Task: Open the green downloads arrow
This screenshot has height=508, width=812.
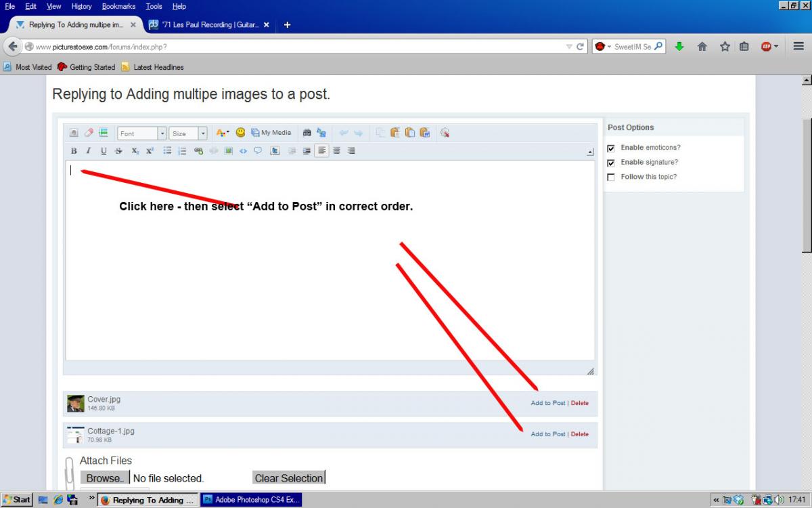Action: coord(679,47)
